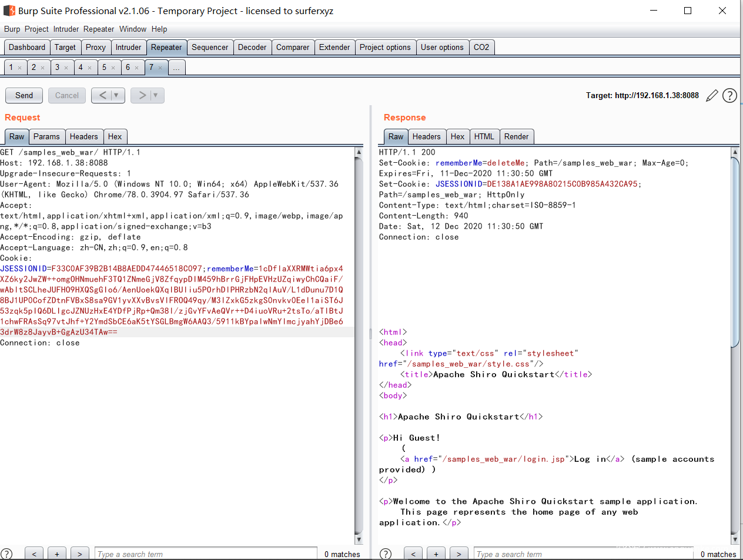Image resolution: width=743 pixels, height=560 pixels.
Task: Open the Burp menu
Action: [12, 29]
